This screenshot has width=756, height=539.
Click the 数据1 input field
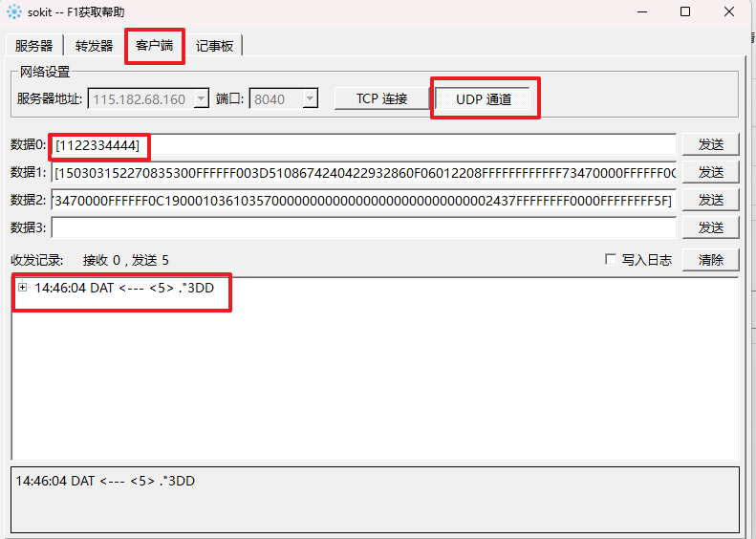(x=363, y=173)
